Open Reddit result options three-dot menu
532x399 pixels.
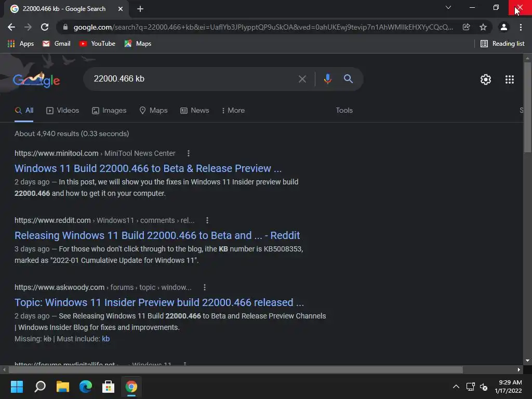coord(207,220)
